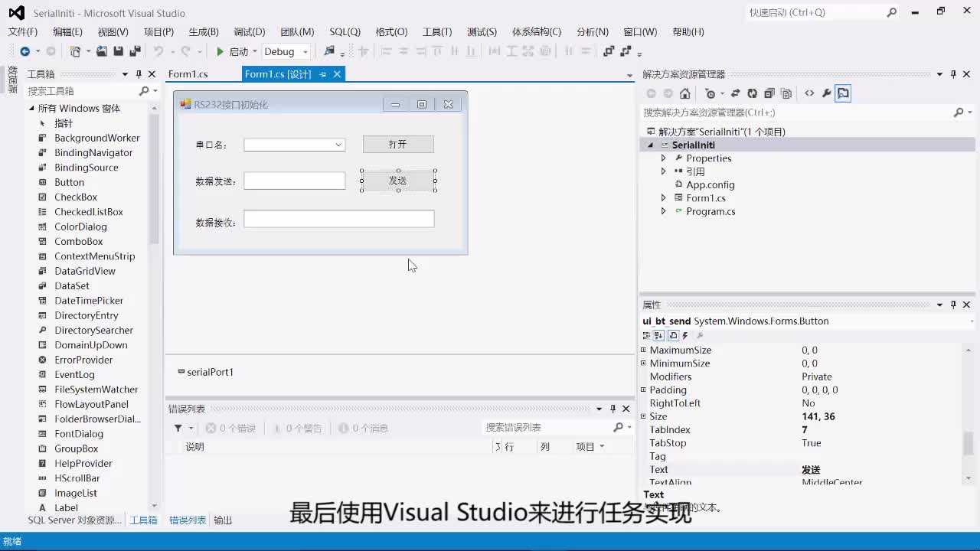Expand the Properties node in solution tree
The image size is (980, 551).
point(664,158)
